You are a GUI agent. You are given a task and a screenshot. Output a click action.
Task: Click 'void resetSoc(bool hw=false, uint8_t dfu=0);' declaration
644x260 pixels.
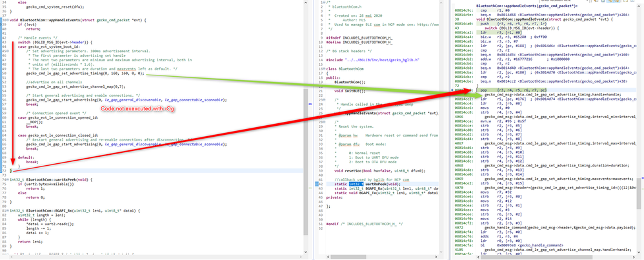380,170
